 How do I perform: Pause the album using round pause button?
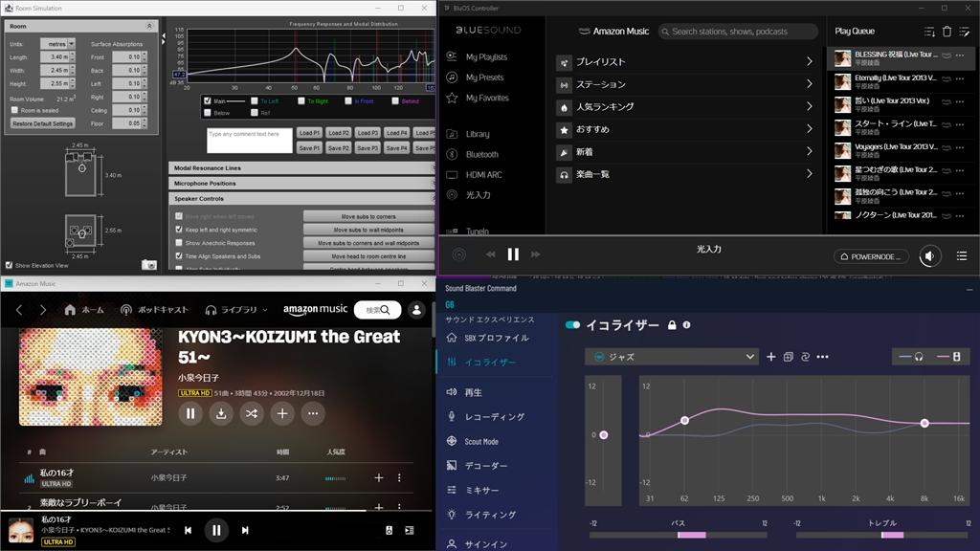coord(190,413)
